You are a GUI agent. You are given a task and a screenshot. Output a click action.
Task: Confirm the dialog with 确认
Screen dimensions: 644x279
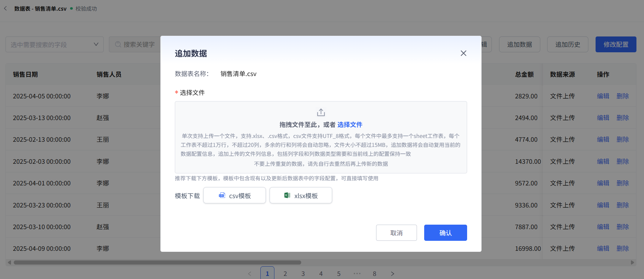click(x=445, y=233)
